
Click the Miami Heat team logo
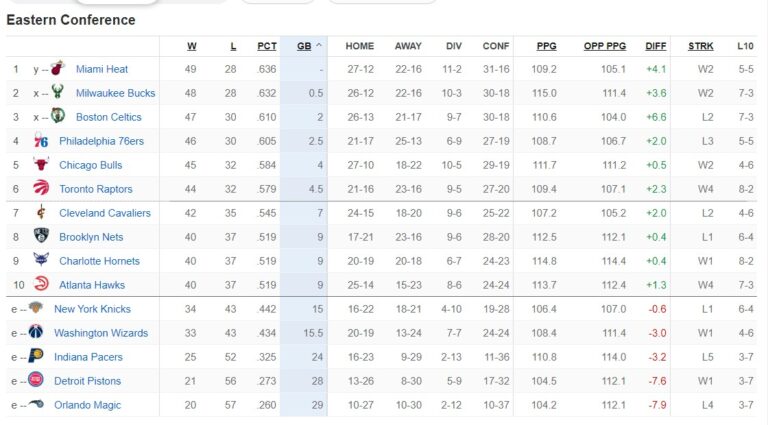pos(57,69)
